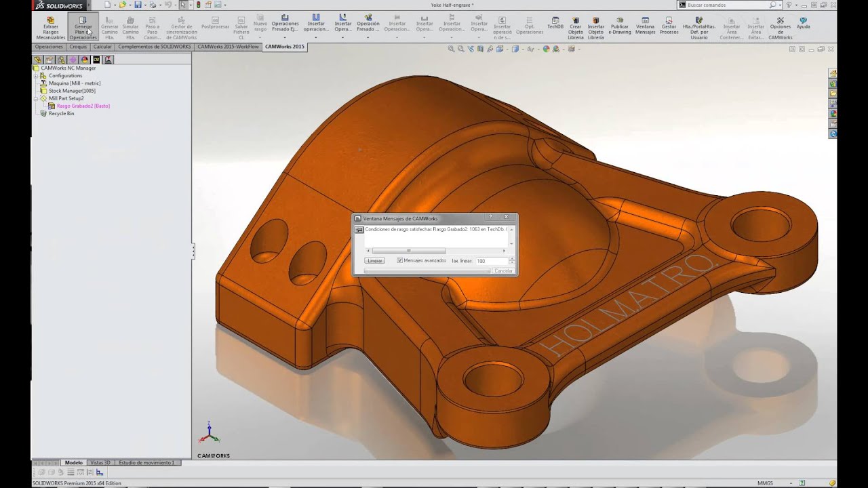Select the Recycle Bin tree item
The width and height of the screenshot is (868, 488).
[x=61, y=113]
